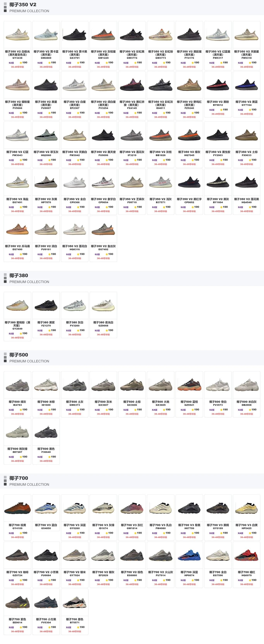Open the 椰子700 深蓝 shoe image
The height and width of the screenshot is (644, 264).
pyautogui.click(x=189, y=555)
